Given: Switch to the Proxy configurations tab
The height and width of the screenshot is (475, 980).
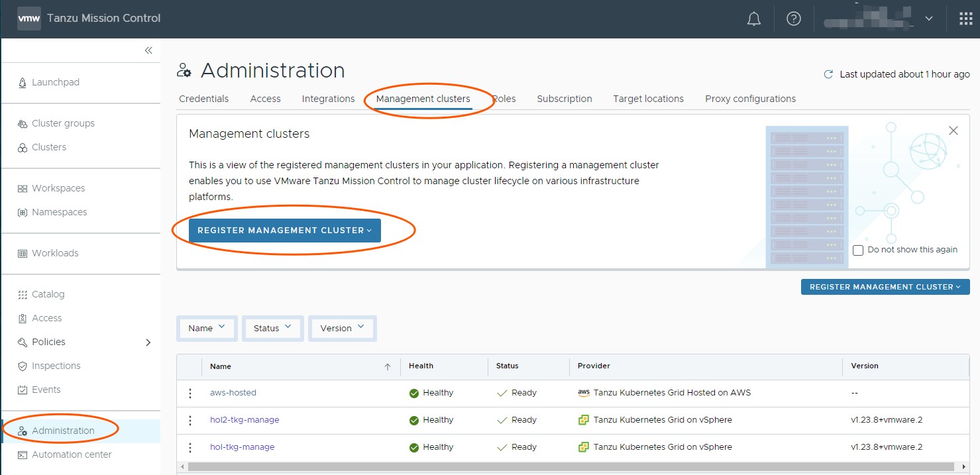Looking at the screenshot, I should 750,99.
